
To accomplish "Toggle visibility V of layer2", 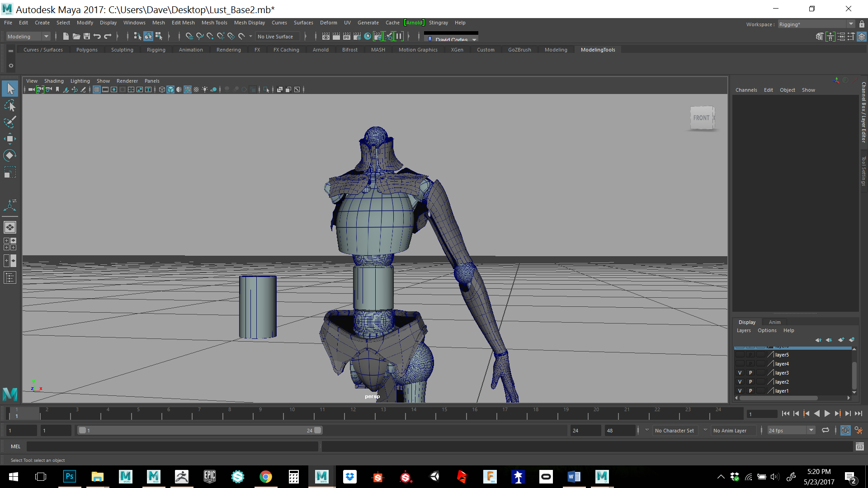I will click(x=740, y=382).
